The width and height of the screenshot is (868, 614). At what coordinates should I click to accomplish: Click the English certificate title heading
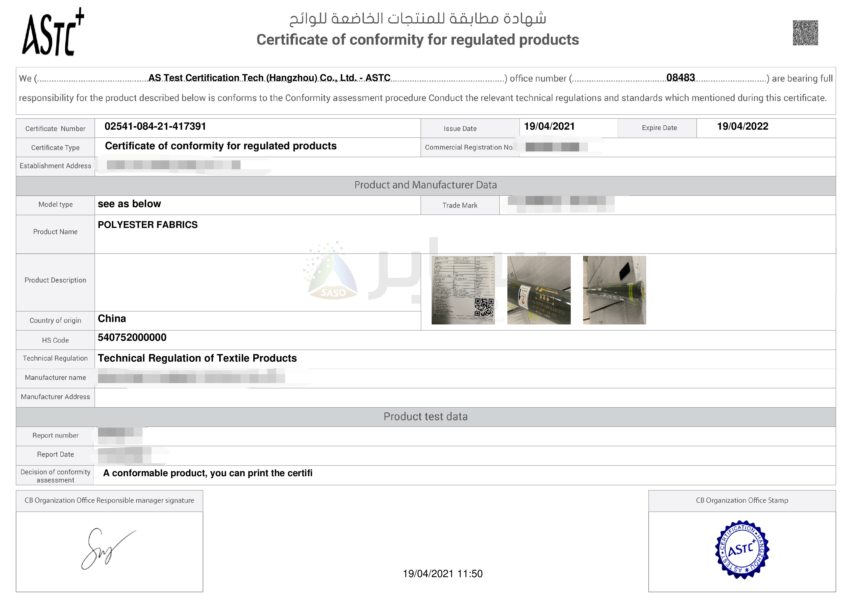pyautogui.click(x=417, y=40)
